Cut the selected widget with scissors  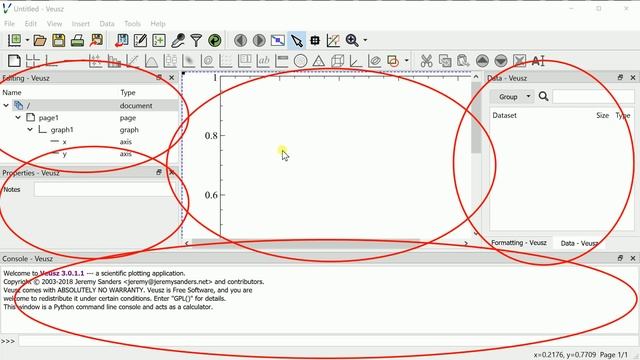tap(426, 61)
